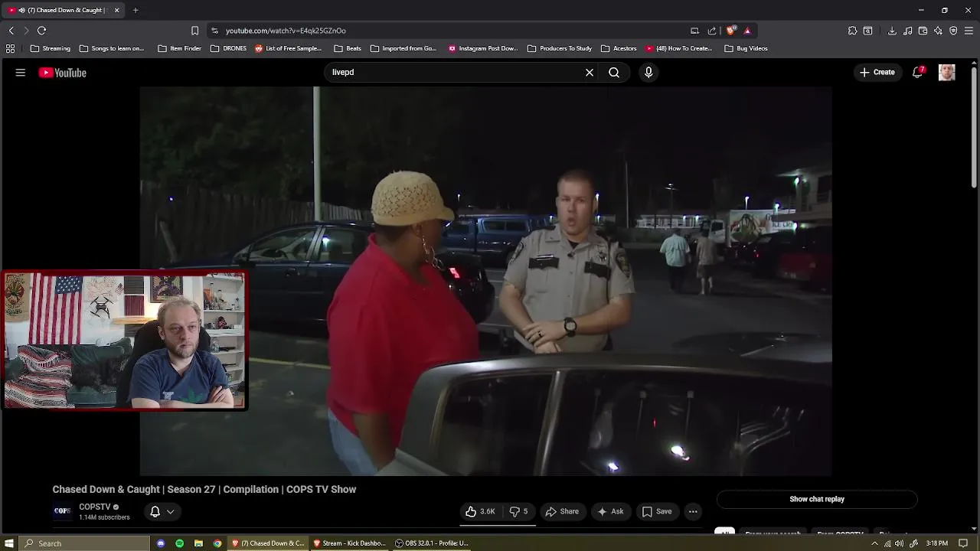Open the DRONES bookmark folder
Screen dimensions: 980x551
point(229,48)
